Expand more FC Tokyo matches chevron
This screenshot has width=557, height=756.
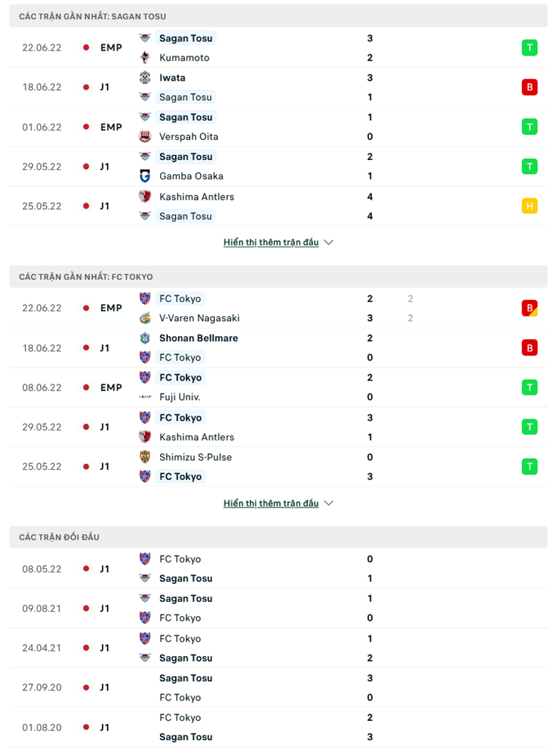point(329,503)
